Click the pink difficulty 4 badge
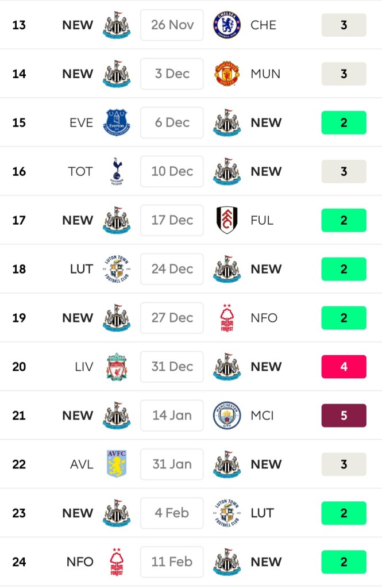Screen dimensions: 382x588 [344, 367]
